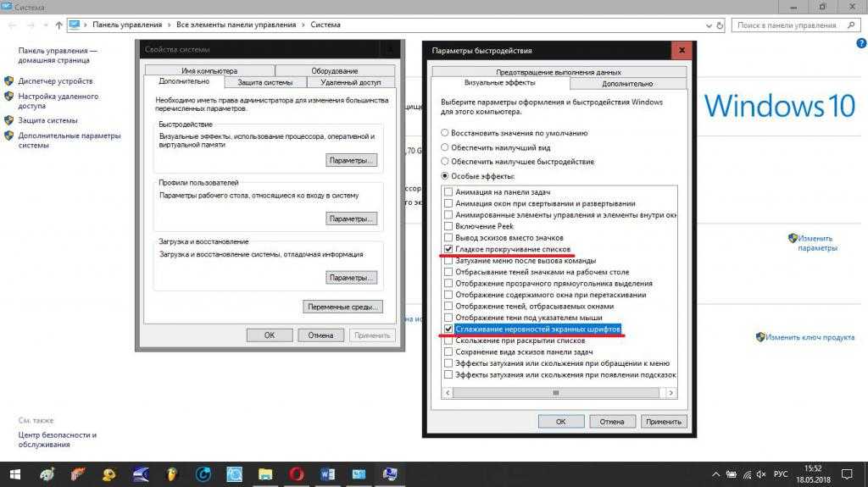868x487 pixels.
Task: Click the Windows Start button
Action: coord(14,473)
